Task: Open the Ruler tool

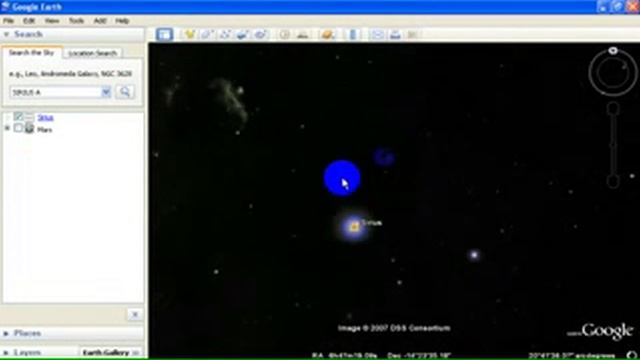Action: 353,35
